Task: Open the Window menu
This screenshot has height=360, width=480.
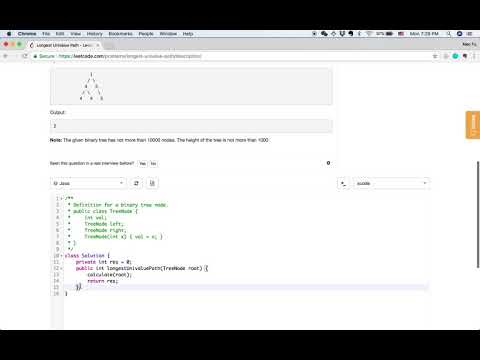Action: pos(168,34)
